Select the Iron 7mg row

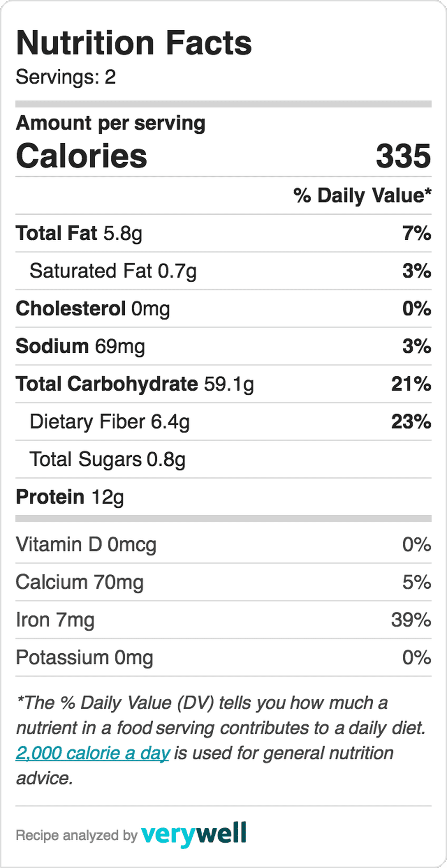pos(223,620)
